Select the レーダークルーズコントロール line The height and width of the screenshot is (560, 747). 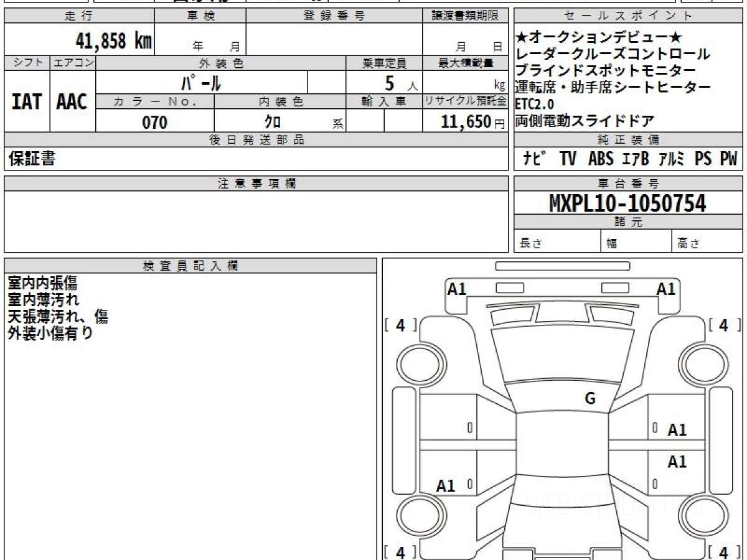pos(613,54)
